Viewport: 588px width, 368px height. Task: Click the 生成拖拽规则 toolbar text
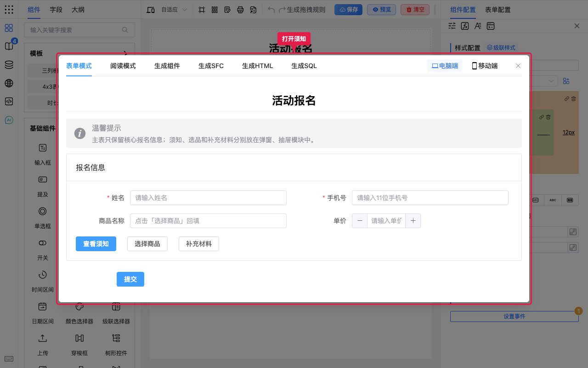pyautogui.click(x=306, y=10)
